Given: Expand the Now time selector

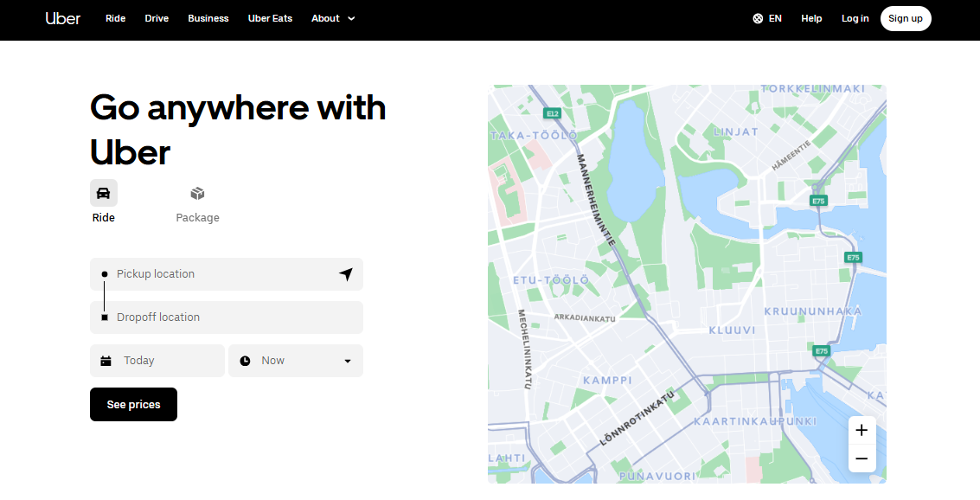Looking at the screenshot, I should (x=296, y=361).
